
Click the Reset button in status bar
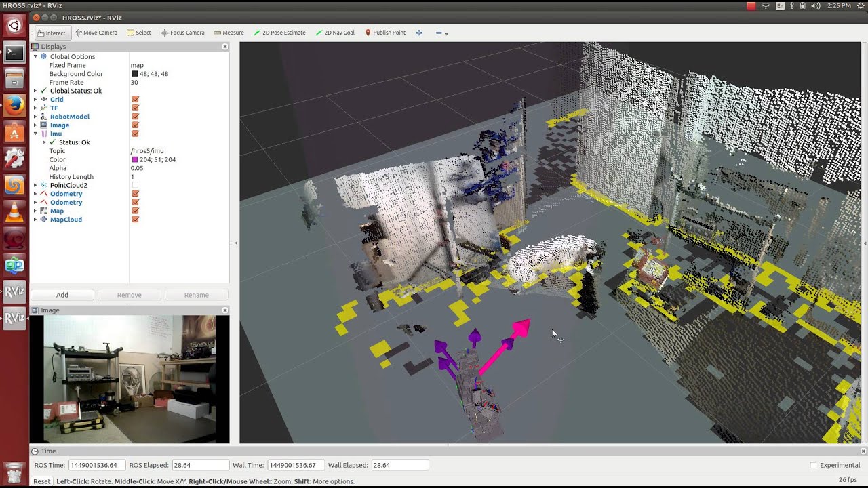[42, 481]
